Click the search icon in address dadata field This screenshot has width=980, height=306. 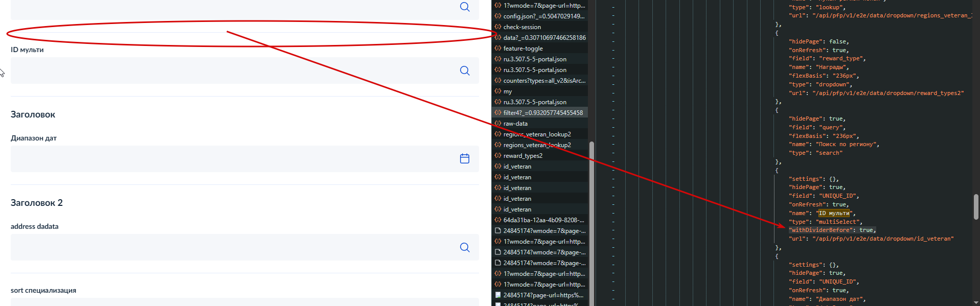coord(464,247)
